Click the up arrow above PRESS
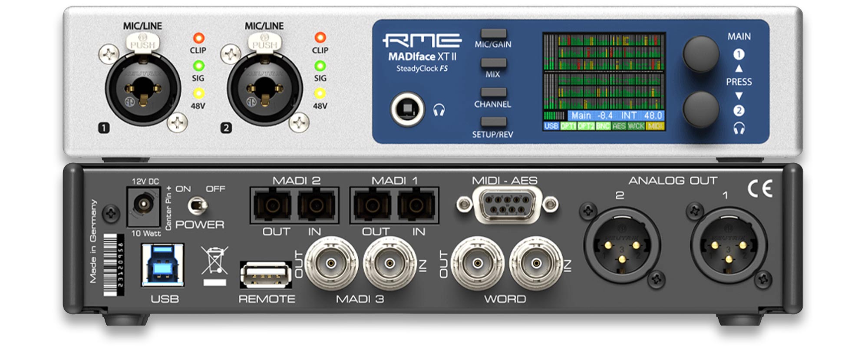Screen dimensions: 868x357 click(x=739, y=69)
